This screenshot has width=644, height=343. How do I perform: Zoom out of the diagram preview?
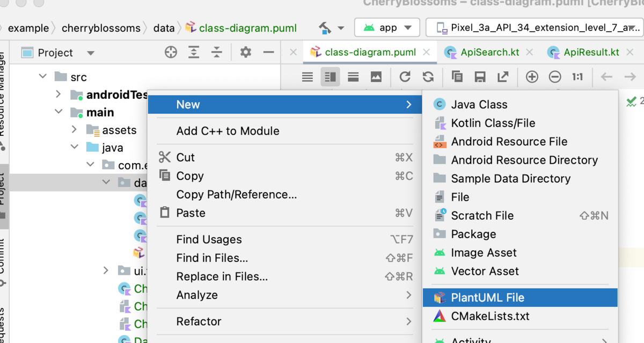(555, 77)
